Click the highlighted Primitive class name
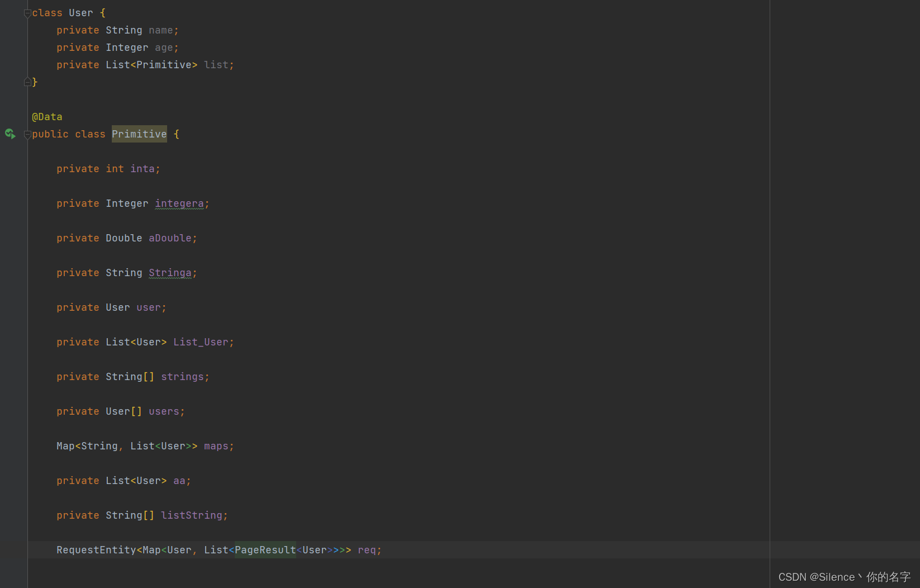Screen dimensions: 920x588 point(139,134)
